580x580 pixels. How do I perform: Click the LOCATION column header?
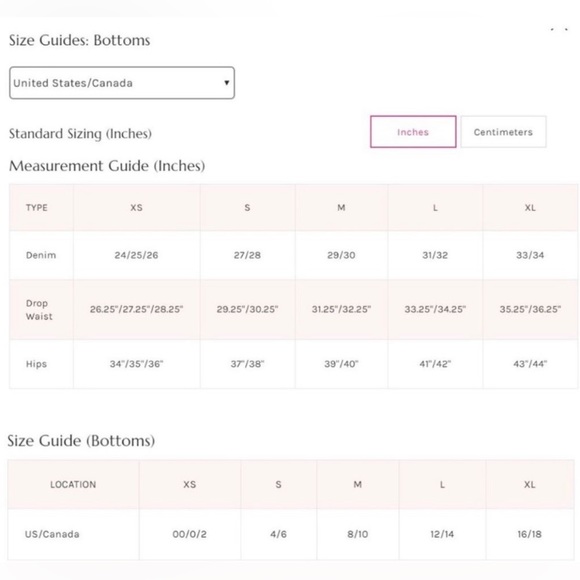point(73,485)
